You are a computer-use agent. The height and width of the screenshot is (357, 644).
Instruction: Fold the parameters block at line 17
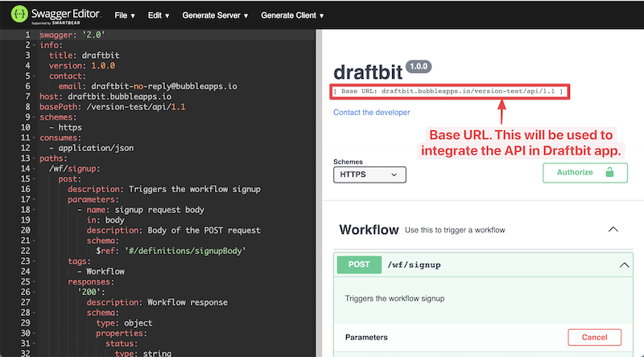[34, 199]
